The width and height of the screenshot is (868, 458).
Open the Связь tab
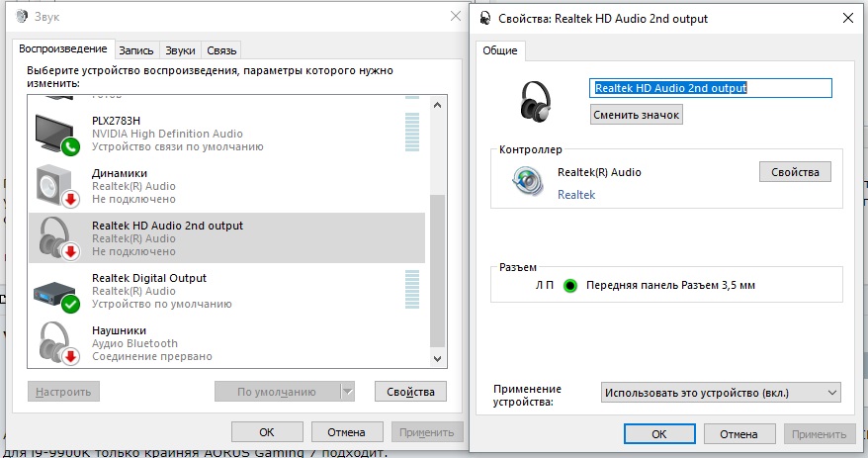point(221,50)
